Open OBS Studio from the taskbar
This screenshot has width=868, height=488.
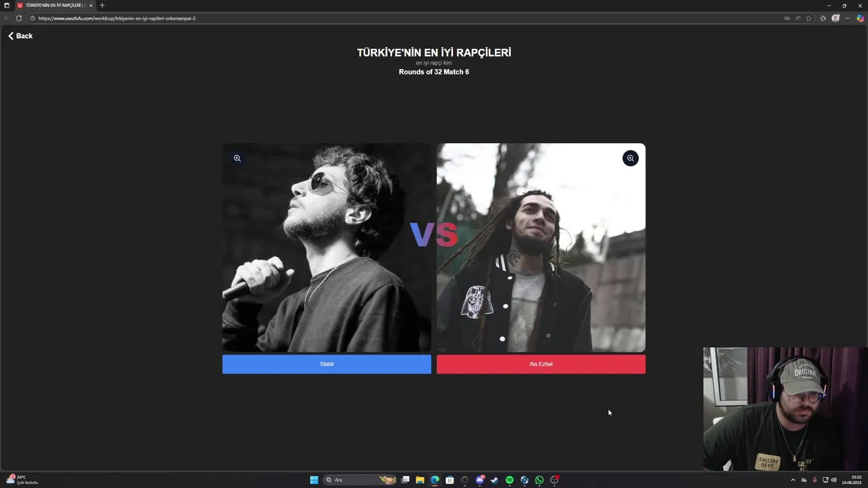point(555,480)
